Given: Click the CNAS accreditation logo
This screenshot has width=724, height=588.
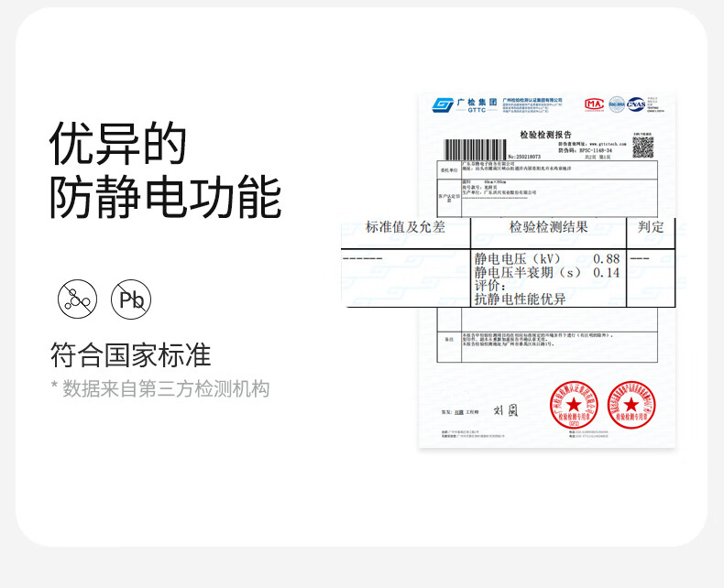Looking at the screenshot, I should pyautogui.click(x=636, y=104).
